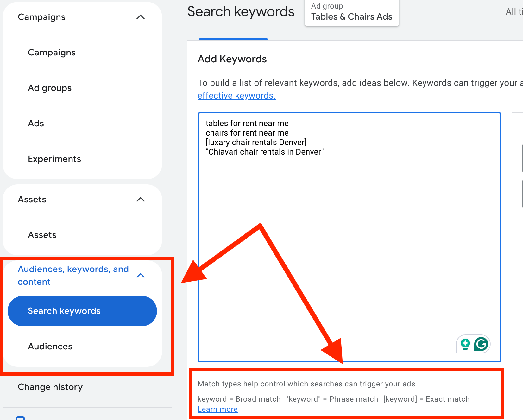Collapse the Assets section
This screenshot has height=420, width=523.
(141, 200)
